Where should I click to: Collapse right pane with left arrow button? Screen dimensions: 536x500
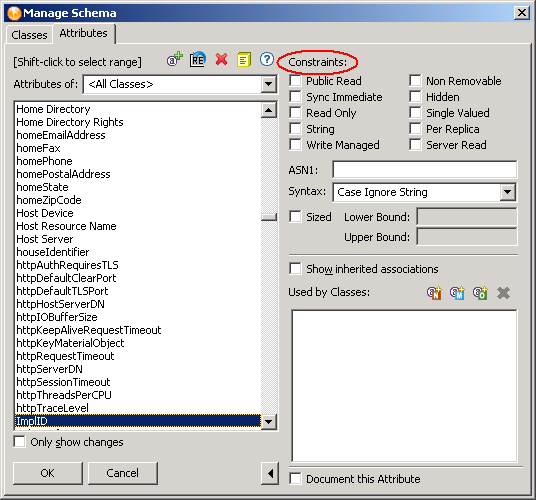(x=270, y=473)
